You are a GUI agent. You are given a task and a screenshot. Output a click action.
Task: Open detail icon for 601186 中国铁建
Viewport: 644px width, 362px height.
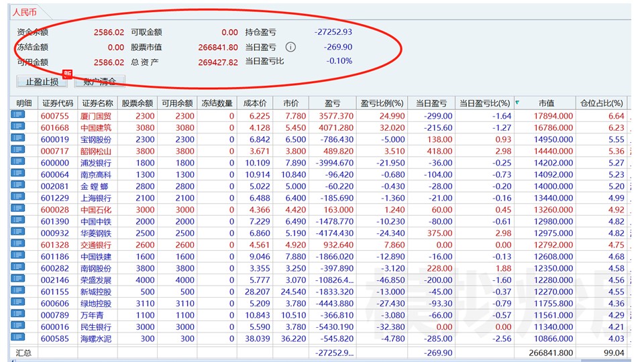17,255
